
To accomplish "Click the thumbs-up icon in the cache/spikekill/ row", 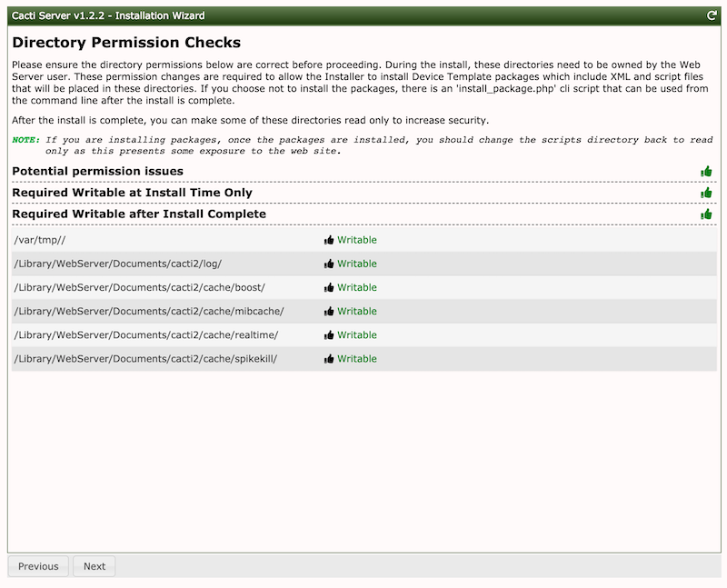I will (x=329, y=358).
